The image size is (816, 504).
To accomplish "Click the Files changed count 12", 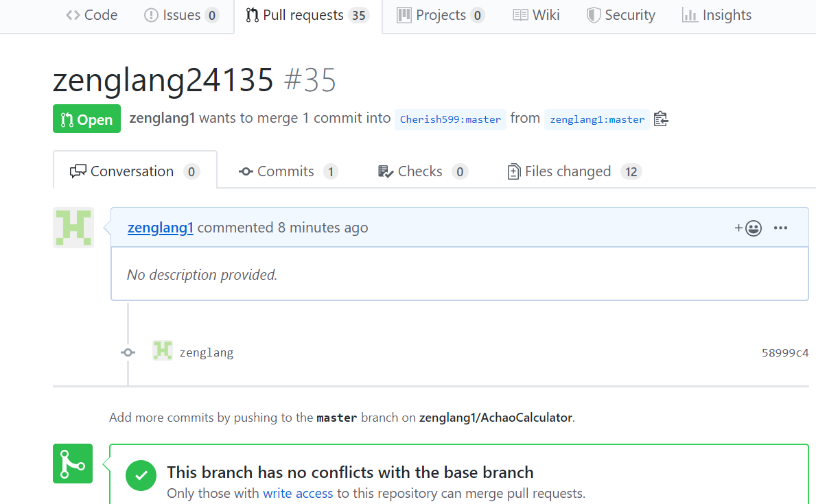I will click(x=631, y=171).
